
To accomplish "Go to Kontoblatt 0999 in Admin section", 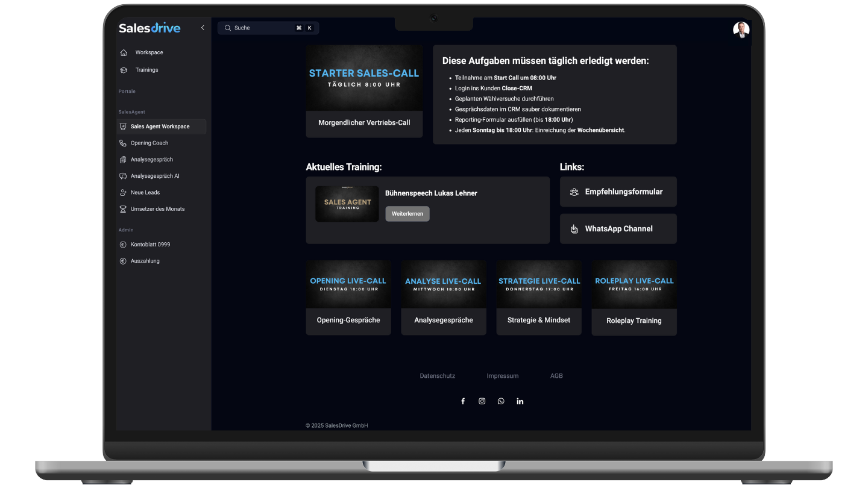I will (150, 245).
